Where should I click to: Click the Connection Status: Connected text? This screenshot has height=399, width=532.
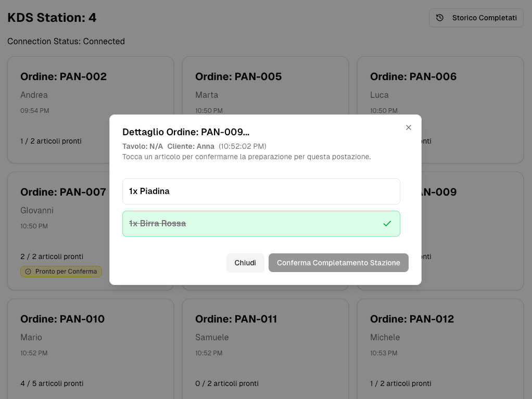66,41
